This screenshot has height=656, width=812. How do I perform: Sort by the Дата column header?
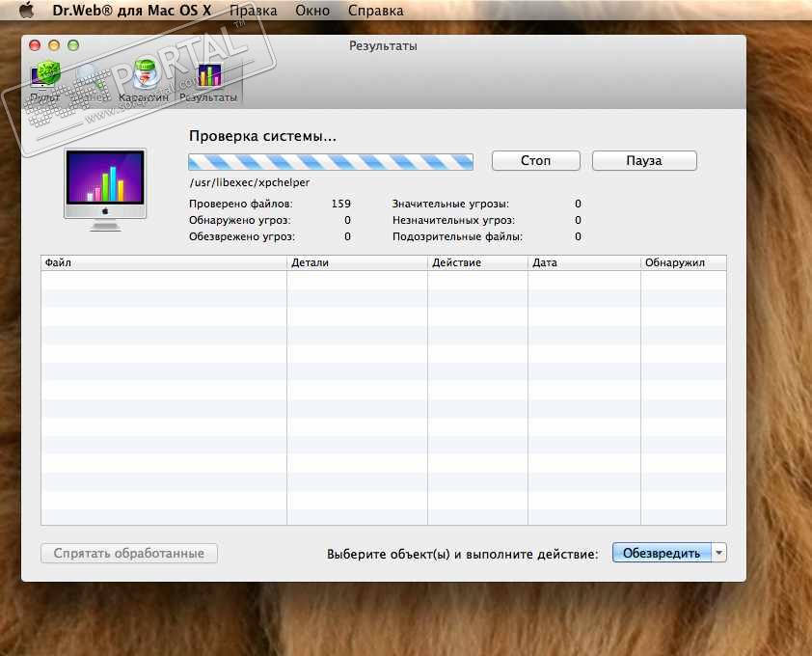pyautogui.click(x=584, y=262)
